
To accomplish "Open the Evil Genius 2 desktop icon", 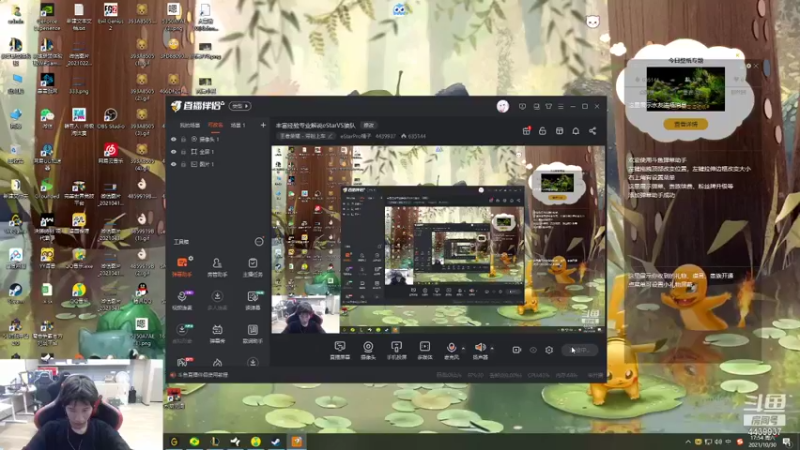I will point(110,16).
